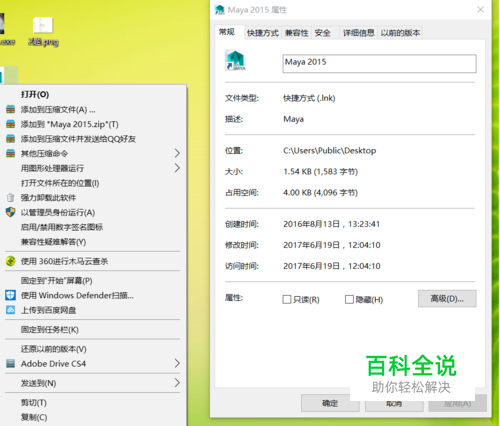This screenshot has width=500, height=426.
Task: Click the shield icon next to 以管理员身份运行
Action: [x=11, y=212]
